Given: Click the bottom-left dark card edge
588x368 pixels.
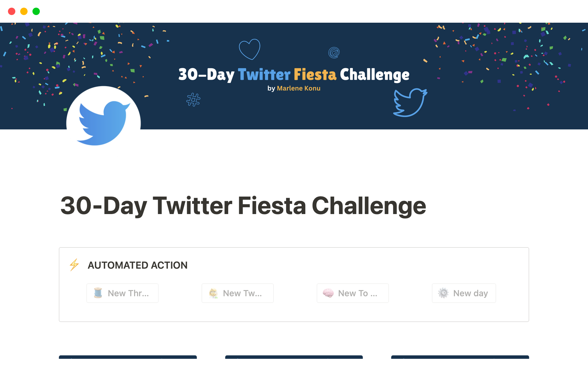Looking at the screenshot, I should coord(128,357).
